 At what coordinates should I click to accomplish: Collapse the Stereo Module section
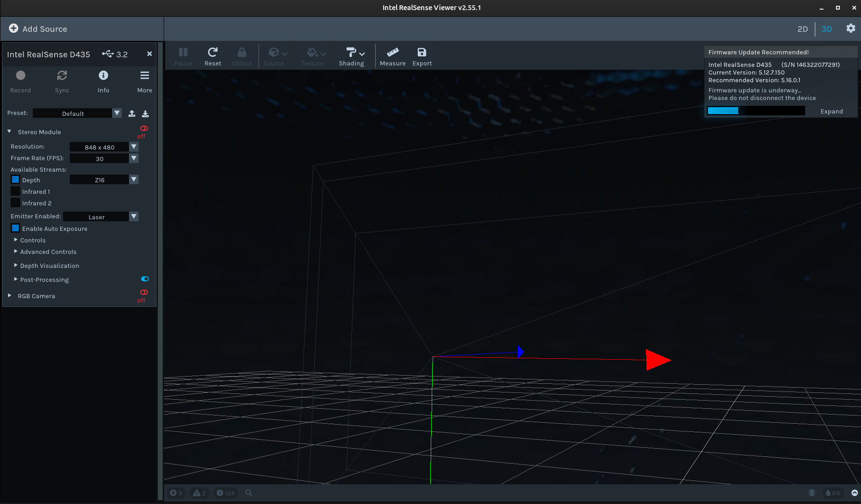click(x=9, y=131)
